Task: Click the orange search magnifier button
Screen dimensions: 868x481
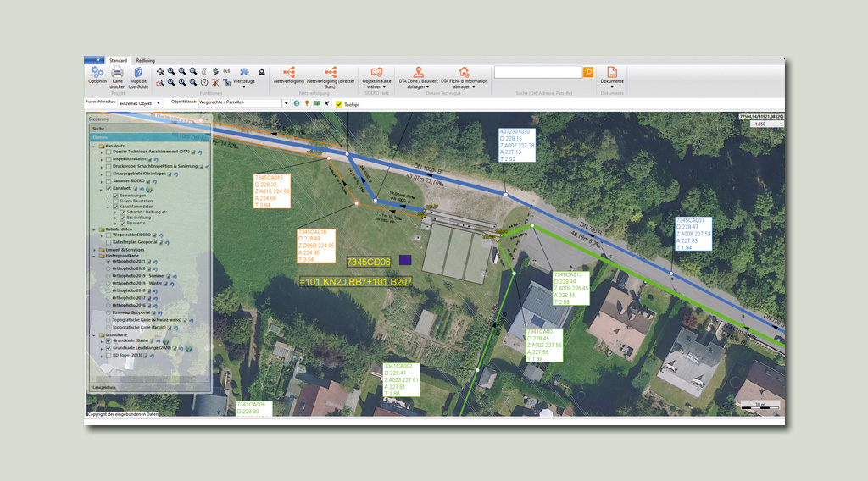Action: (x=588, y=73)
